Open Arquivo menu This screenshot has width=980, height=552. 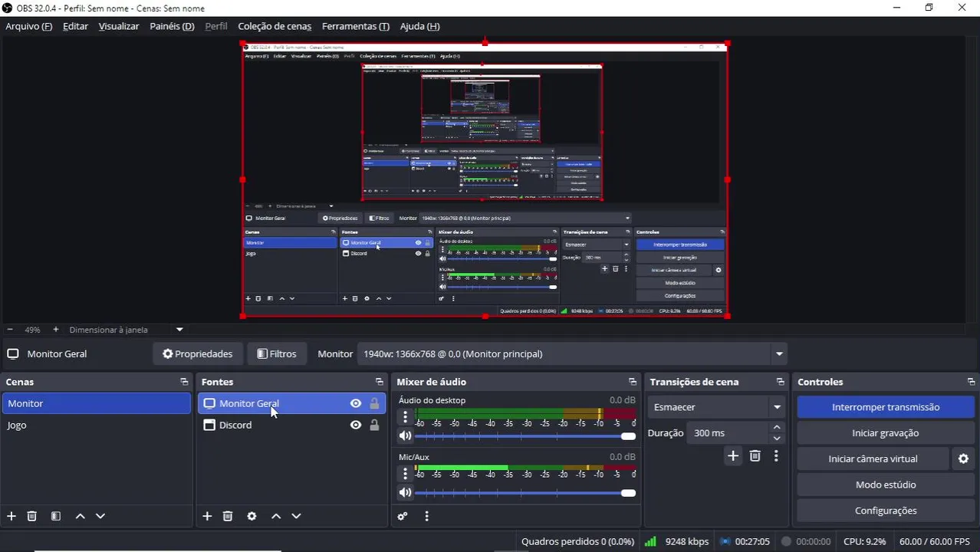29,26
